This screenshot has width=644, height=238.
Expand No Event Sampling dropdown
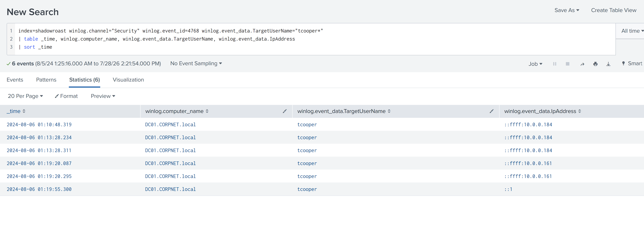coord(196,63)
